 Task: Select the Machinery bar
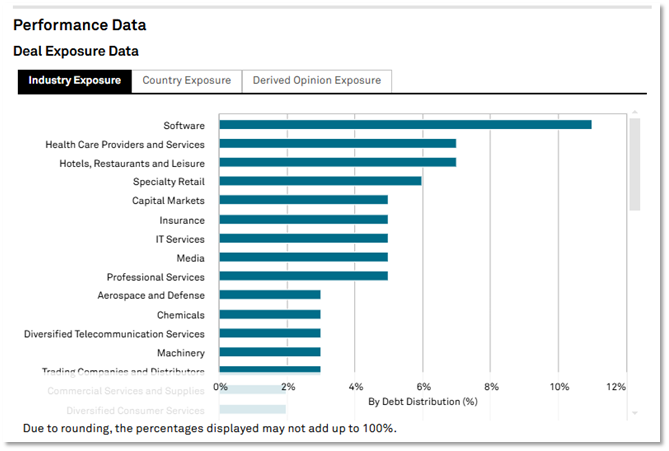[270, 353]
